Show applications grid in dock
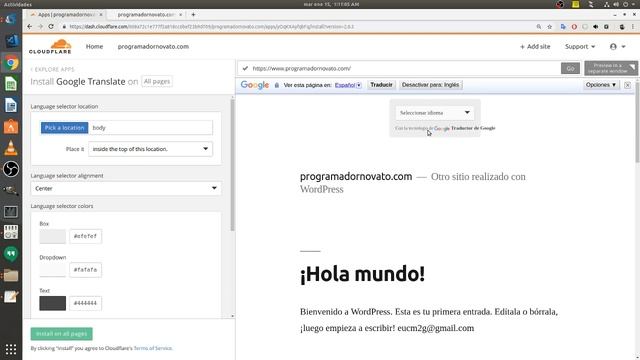The height and width of the screenshot is (360, 640). 11,349
